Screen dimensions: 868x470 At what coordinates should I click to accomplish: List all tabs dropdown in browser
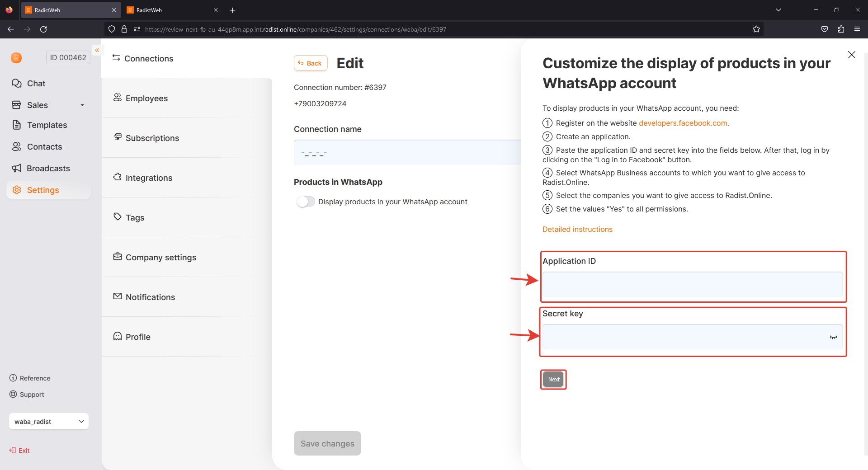(x=778, y=10)
